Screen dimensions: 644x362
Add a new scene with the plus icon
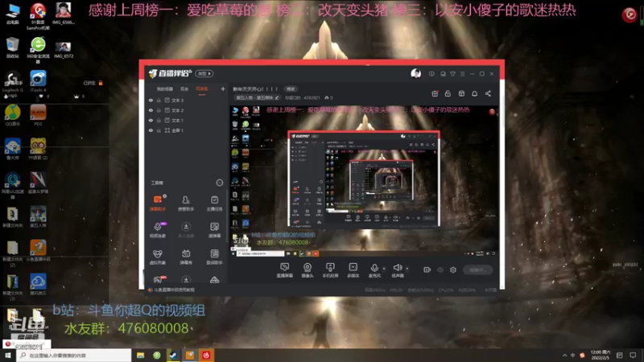click(x=223, y=88)
